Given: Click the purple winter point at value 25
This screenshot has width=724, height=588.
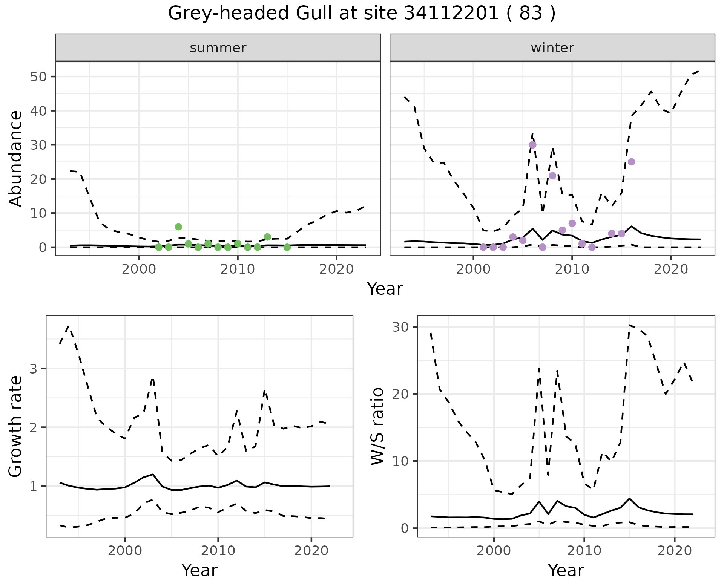Looking at the screenshot, I should 631,162.
